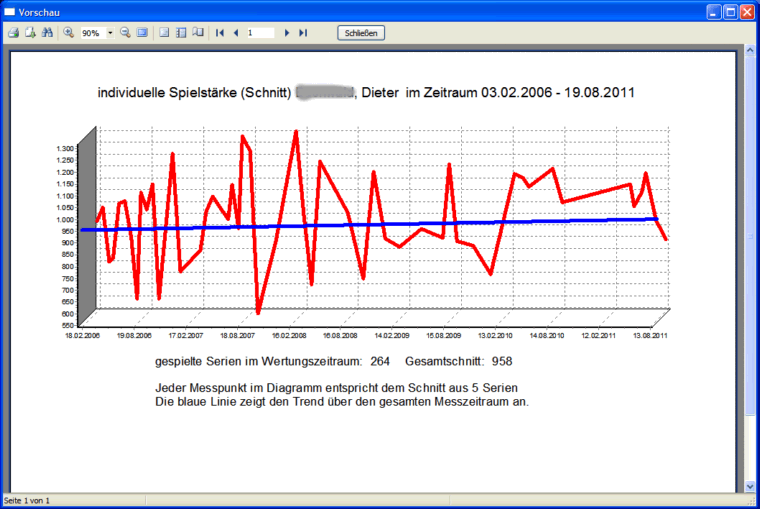This screenshot has height=509, width=760.
Task: Click the x-axis date label 18.02.2006
Action: click(82, 335)
